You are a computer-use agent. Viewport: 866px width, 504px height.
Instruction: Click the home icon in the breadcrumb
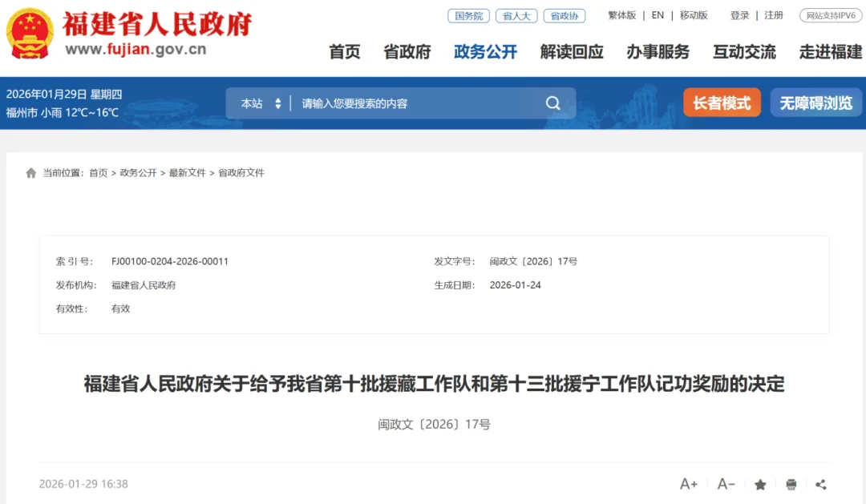(30, 171)
